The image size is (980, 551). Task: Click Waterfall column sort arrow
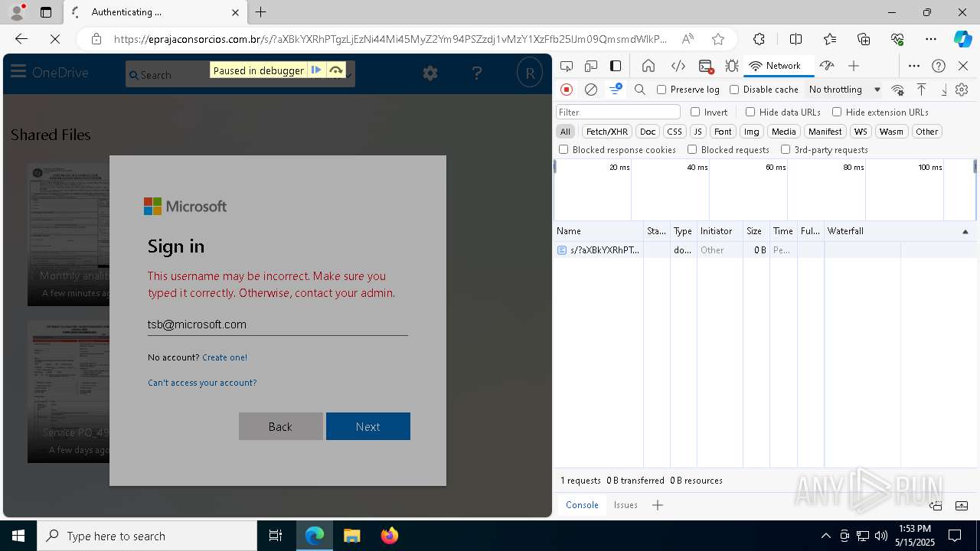(x=965, y=231)
